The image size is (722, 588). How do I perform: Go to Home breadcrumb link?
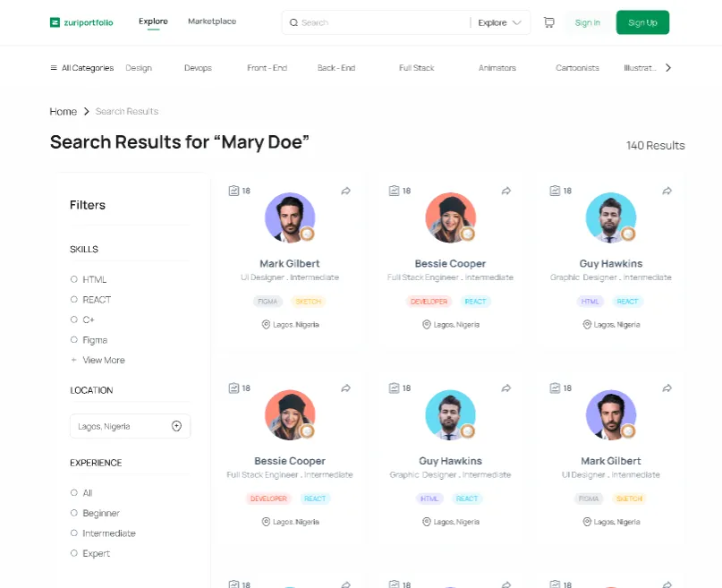64,112
